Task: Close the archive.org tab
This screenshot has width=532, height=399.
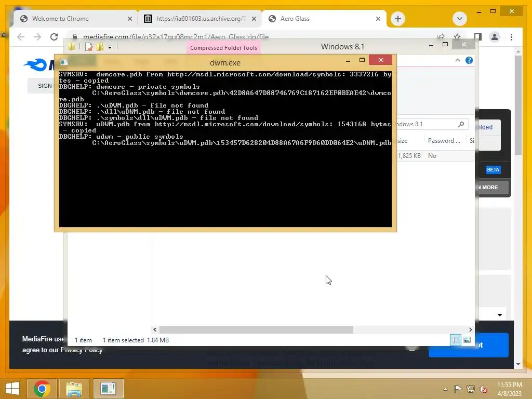Action: [x=254, y=19]
